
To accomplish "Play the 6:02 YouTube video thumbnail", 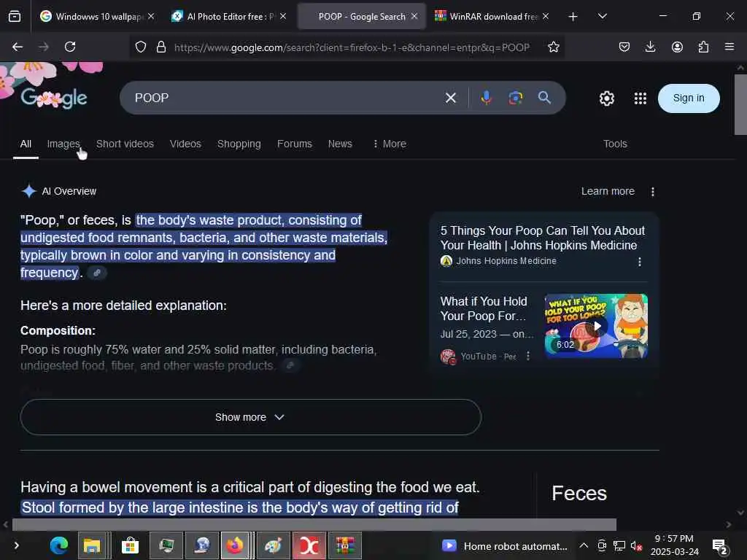I will (596, 326).
